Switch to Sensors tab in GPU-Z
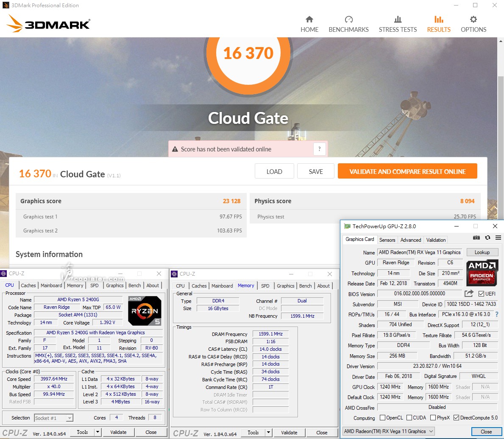 [x=387, y=240]
